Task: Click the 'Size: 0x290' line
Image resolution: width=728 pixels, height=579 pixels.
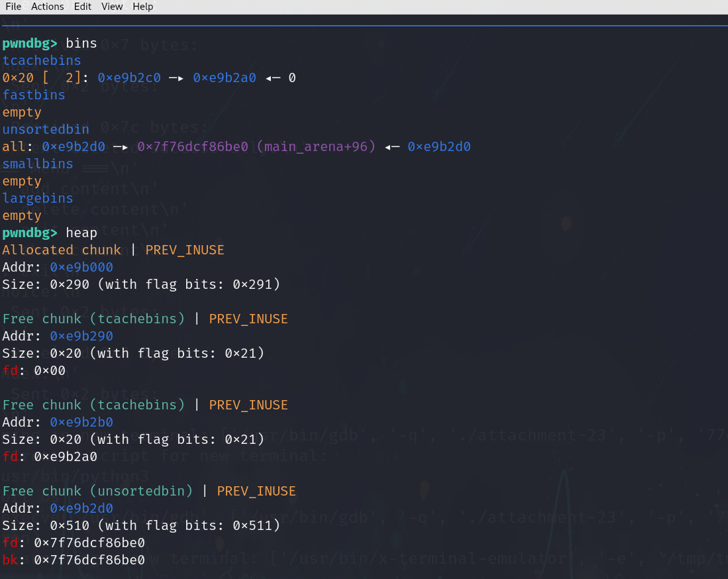Action: pyautogui.click(x=141, y=284)
